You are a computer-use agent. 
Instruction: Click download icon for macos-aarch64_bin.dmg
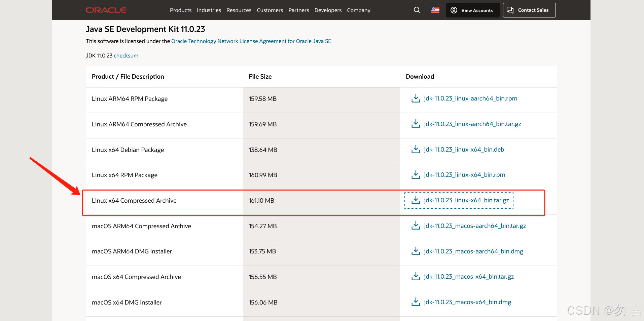pyautogui.click(x=416, y=251)
